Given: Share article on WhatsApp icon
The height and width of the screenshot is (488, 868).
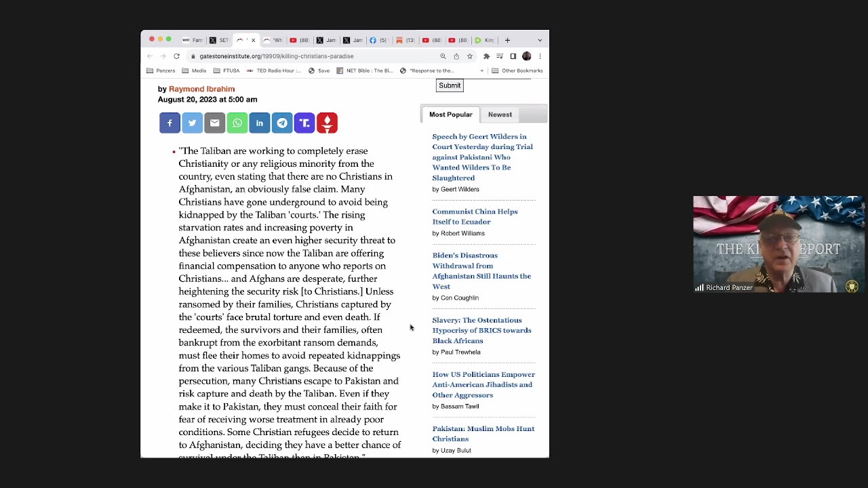Looking at the screenshot, I should coord(237,123).
